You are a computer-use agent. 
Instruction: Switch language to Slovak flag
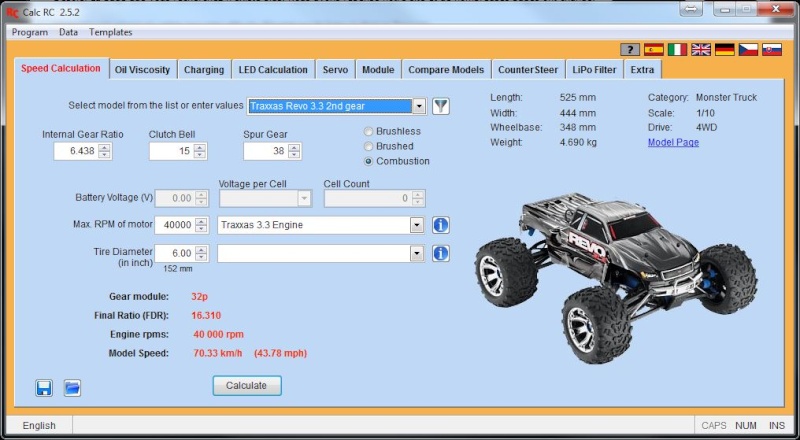(x=772, y=50)
